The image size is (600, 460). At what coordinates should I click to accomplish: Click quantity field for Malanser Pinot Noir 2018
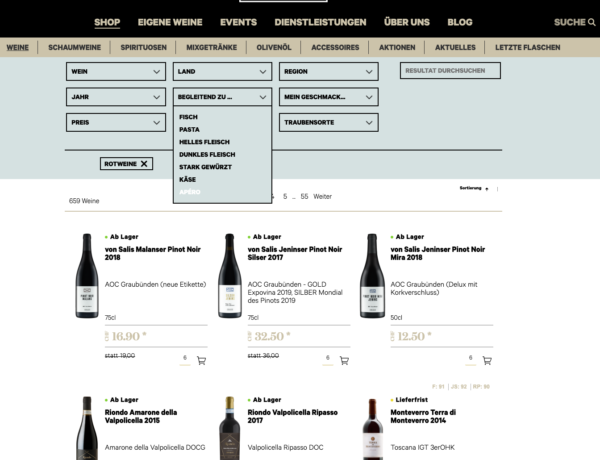click(x=185, y=358)
